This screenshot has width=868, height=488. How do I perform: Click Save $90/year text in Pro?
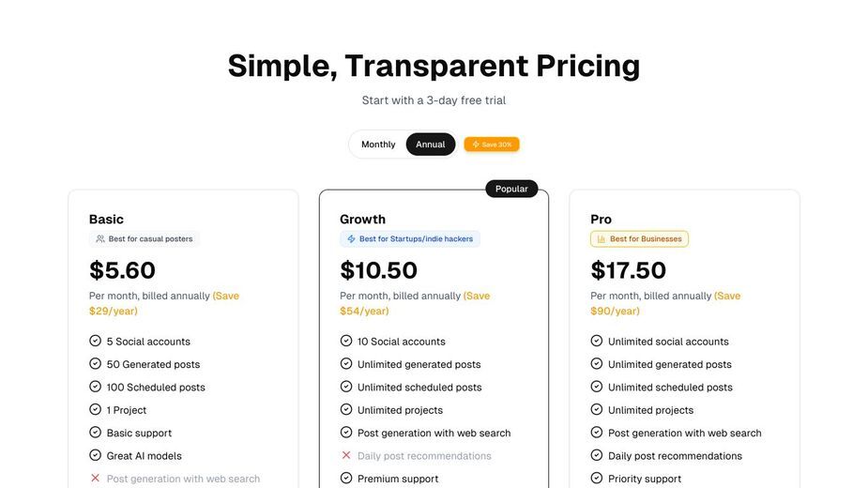tap(665, 303)
